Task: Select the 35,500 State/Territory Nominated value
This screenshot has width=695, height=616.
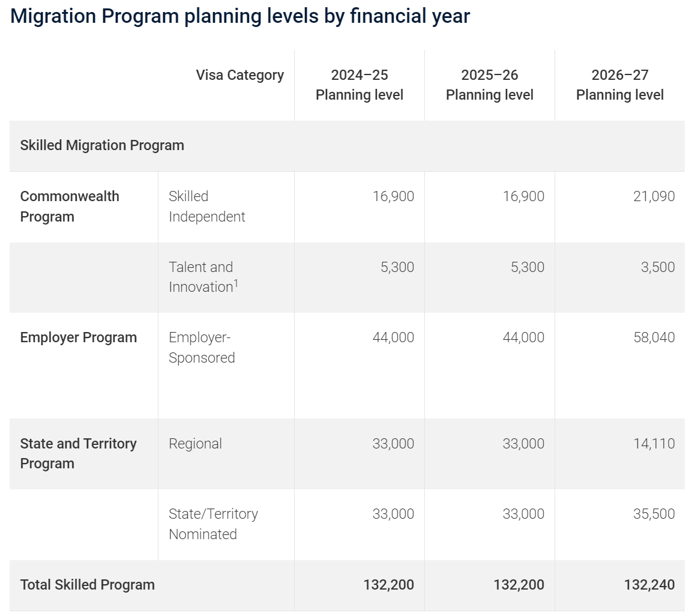Action: [x=654, y=513]
